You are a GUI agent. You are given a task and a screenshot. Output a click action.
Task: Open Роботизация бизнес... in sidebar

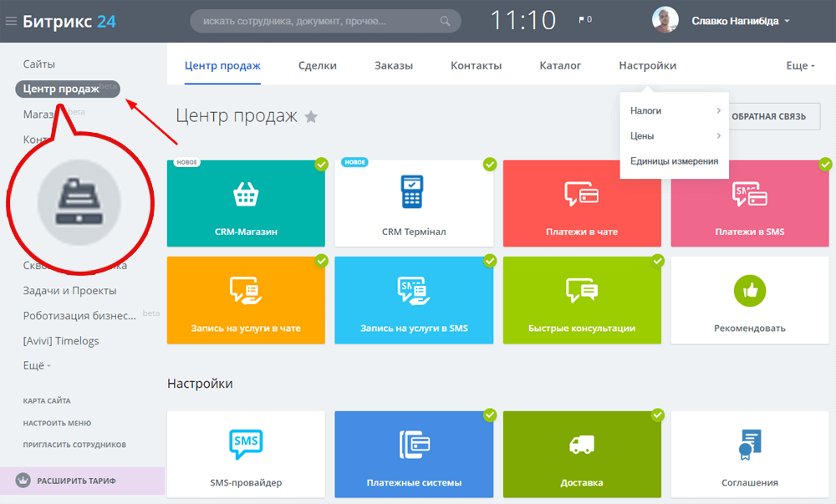[x=79, y=315]
